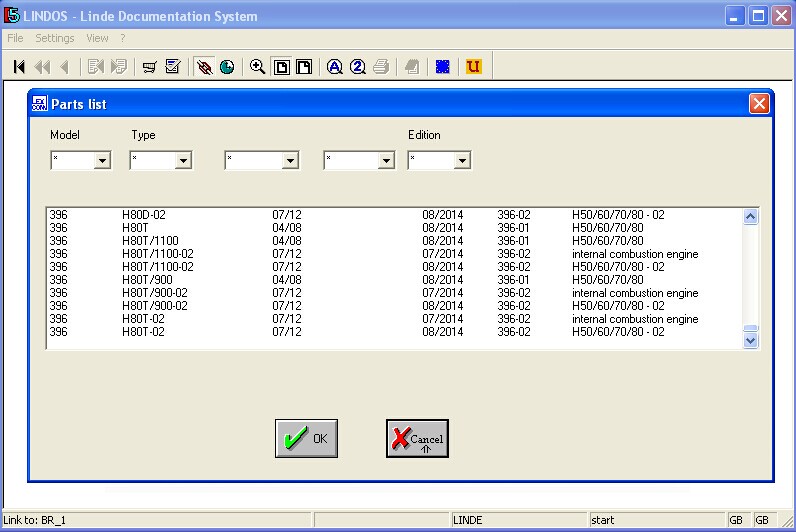Click the Cancel button
Screen dimensions: 796x532
417,438
